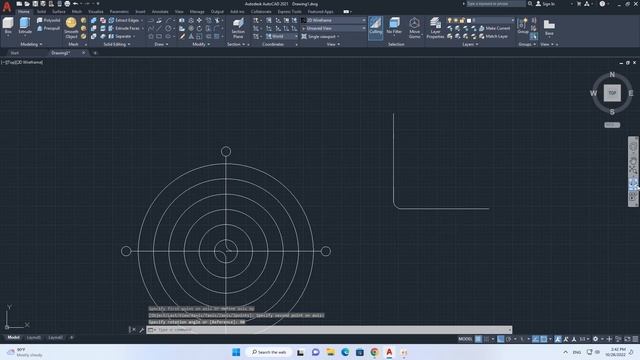Viewport: 640px width, 360px height.
Task: Click the Plot (print) icon in Quick Access toolbar
Action: tap(67, 4)
